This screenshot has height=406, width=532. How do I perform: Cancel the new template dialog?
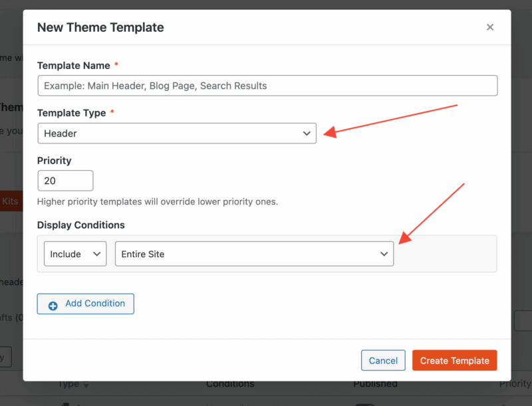point(383,360)
